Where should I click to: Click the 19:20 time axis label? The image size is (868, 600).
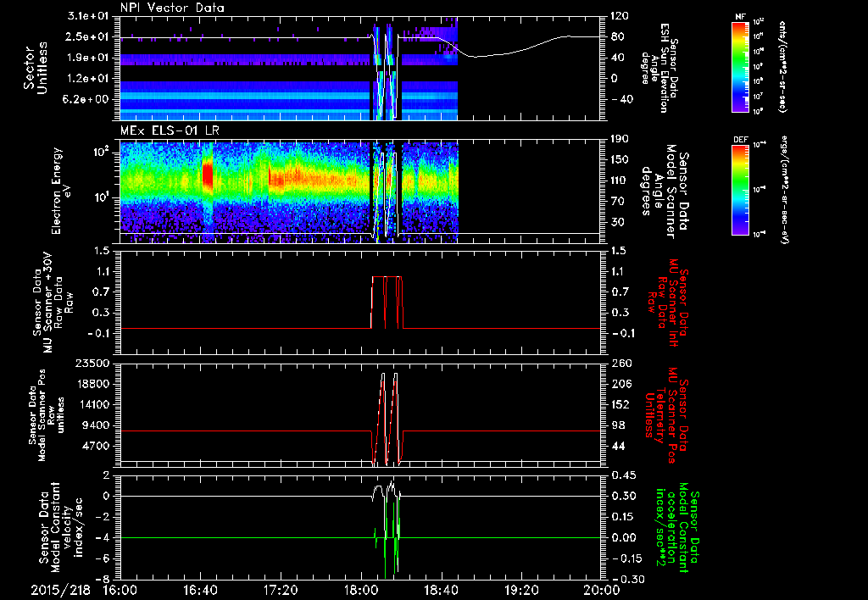point(521,590)
